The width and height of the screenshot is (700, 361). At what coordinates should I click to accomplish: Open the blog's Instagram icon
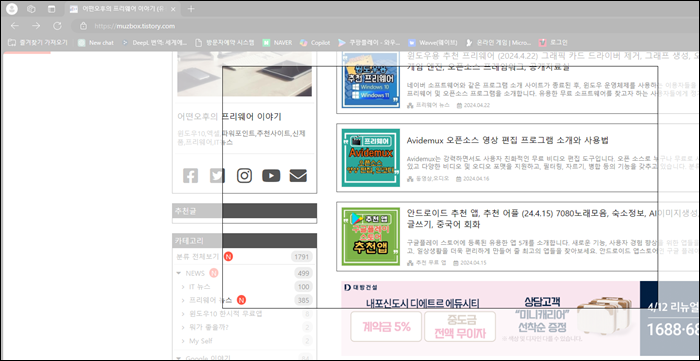tap(244, 176)
